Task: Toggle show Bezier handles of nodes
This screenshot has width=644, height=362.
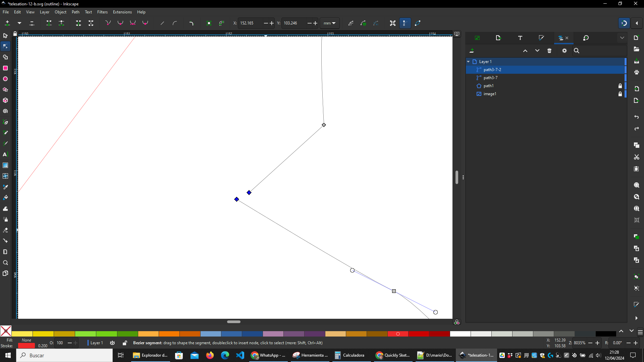Action: click(x=405, y=23)
